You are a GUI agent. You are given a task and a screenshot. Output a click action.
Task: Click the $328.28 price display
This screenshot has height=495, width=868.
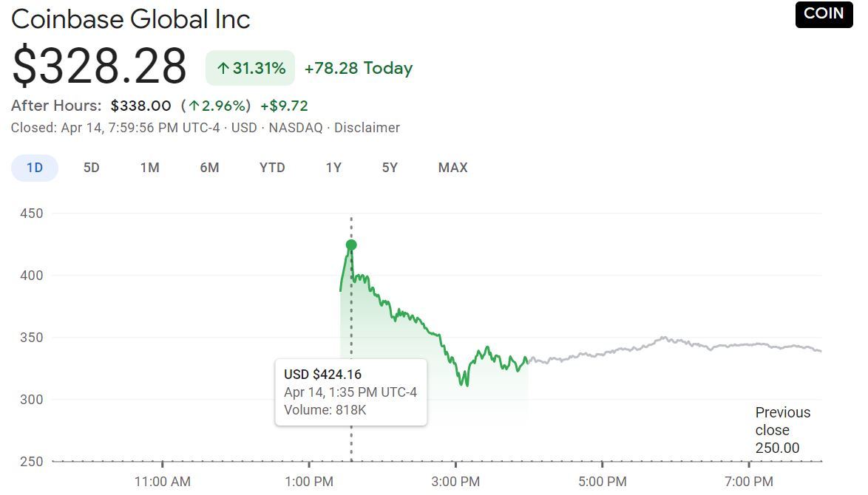pyautogui.click(x=98, y=66)
